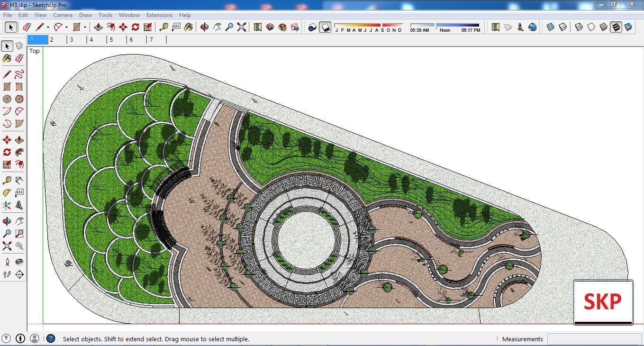This screenshot has height=346, width=644.
Task: Select the Section Plane tool
Action: coord(19,274)
